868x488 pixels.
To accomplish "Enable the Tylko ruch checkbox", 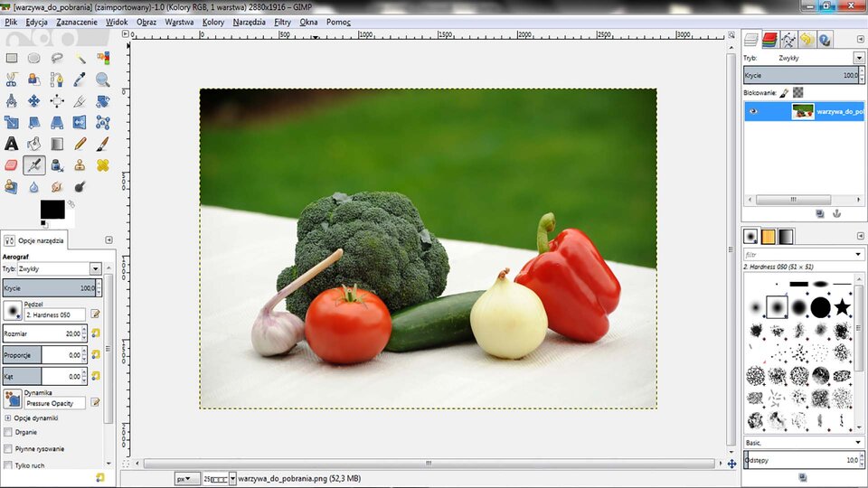I will (8, 465).
